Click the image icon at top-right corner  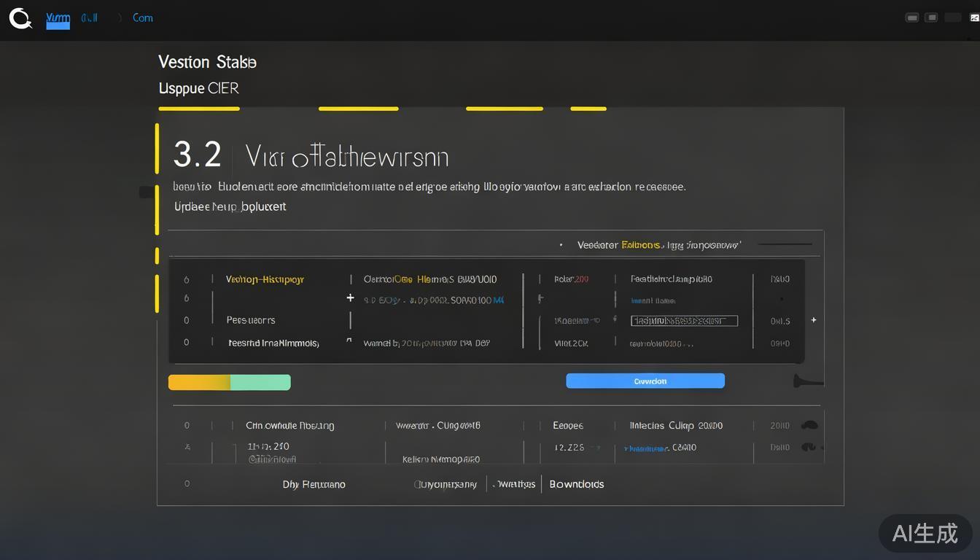coord(975,17)
